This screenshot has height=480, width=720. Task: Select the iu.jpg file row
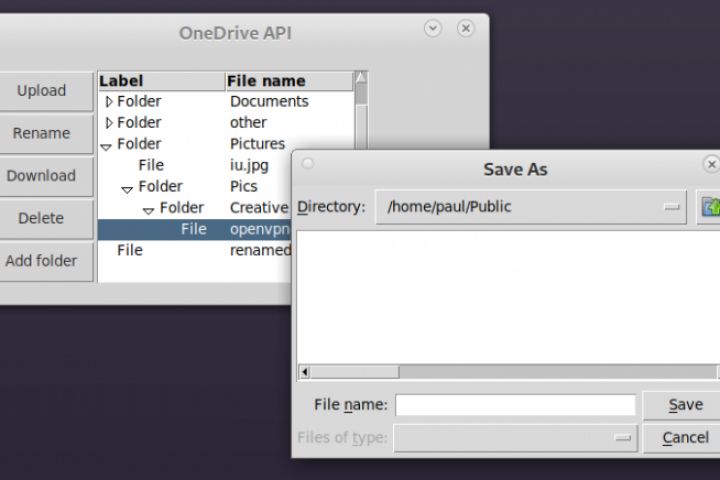[195, 165]
